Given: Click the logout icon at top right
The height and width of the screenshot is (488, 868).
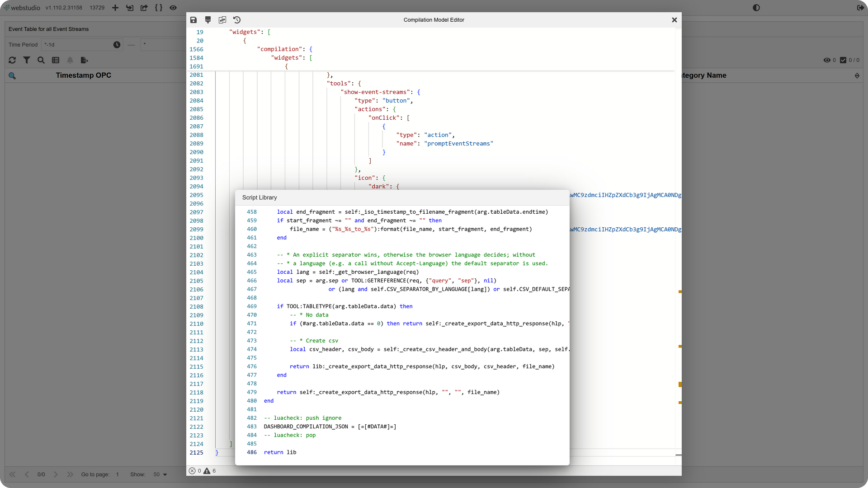Looking at the screenshot, I should coord(860,8).
